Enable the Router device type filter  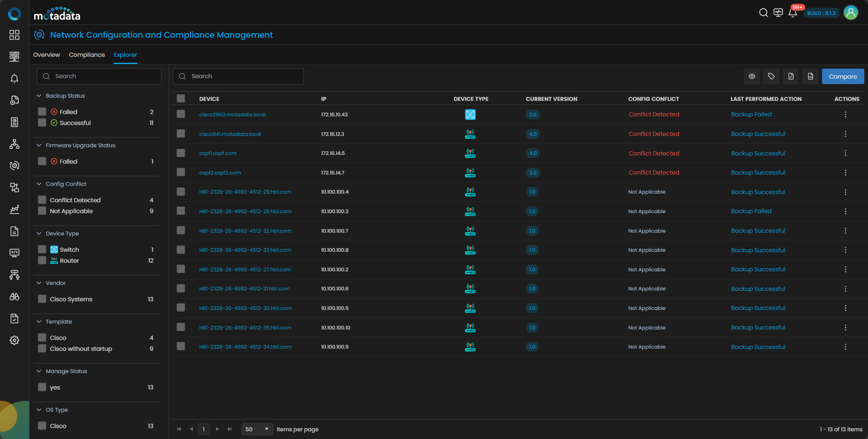42,260
